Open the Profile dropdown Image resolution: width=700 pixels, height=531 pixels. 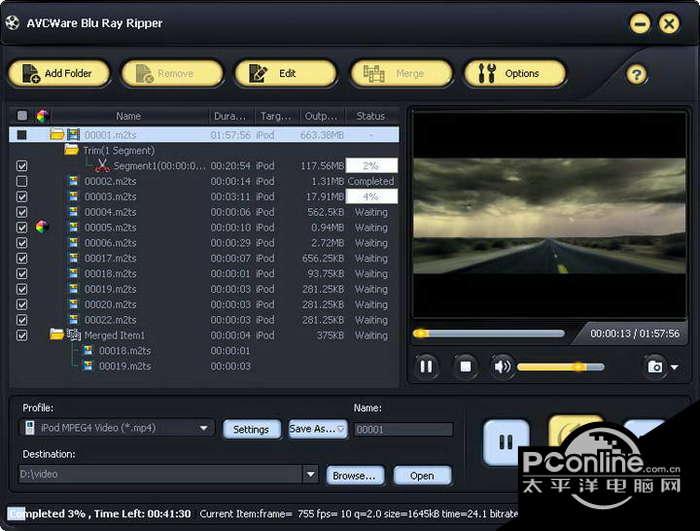pyautogui.click(x=204, y=428)
